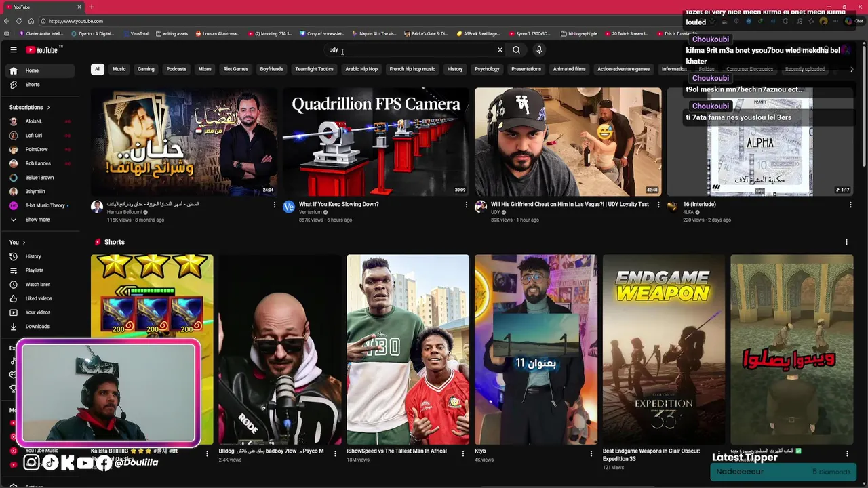Open the UDY Loyalty Test thumbnail

coord(568,143)
